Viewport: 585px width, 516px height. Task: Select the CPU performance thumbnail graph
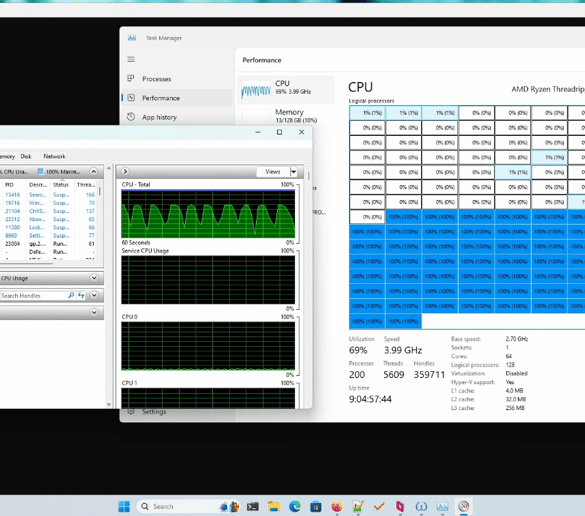click(256, 90)
